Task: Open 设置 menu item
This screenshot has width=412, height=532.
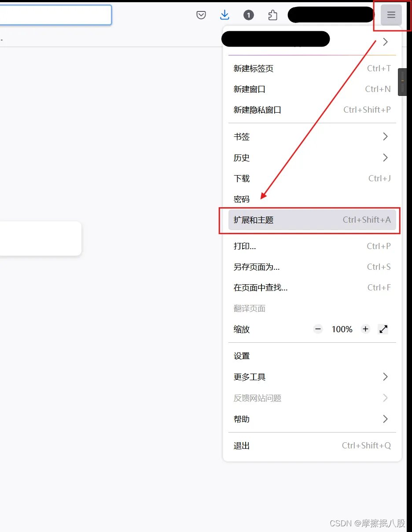Action: click(x=312, y=356)
